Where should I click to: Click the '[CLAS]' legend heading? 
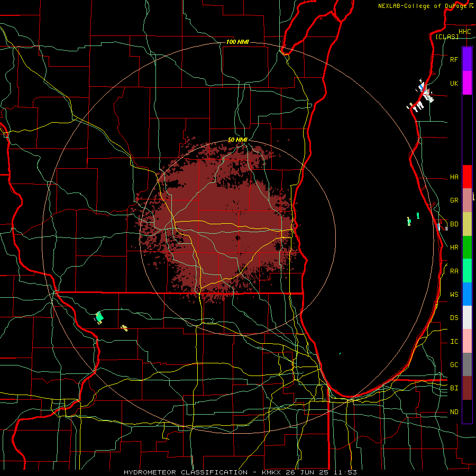point(447,37)
